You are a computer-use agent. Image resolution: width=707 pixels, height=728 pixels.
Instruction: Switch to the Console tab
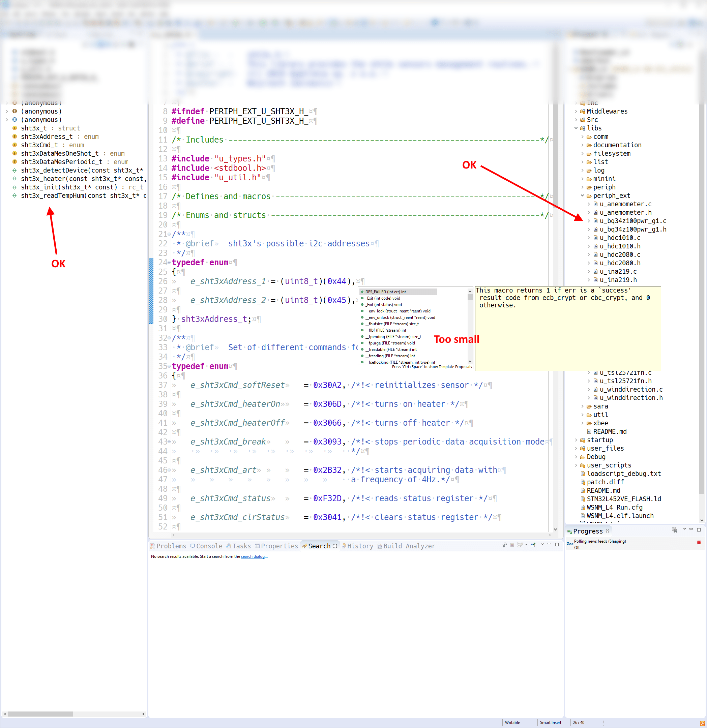(x=209, y=546)
